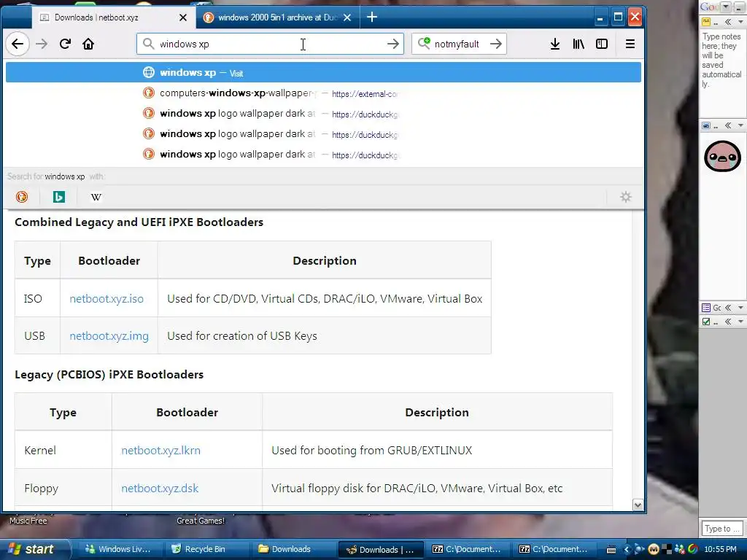Search windows xp with DuckDuckGo icon

pyautogui.click(x=22, y=197)
